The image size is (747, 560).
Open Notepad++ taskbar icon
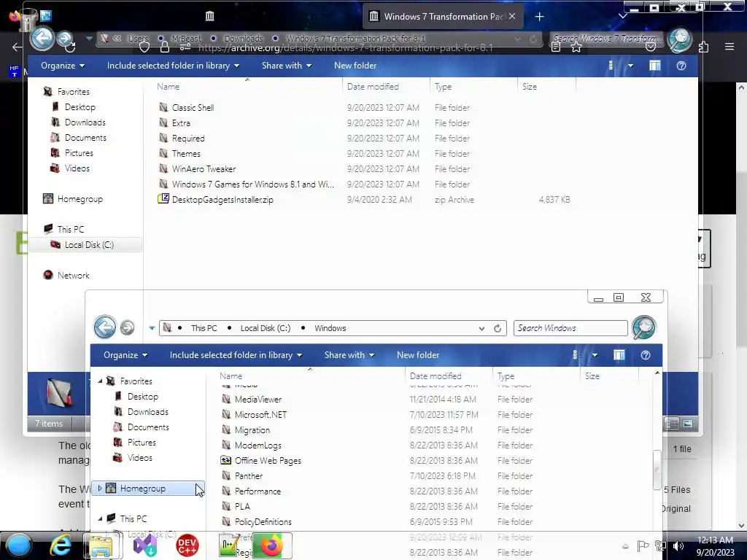228,545
